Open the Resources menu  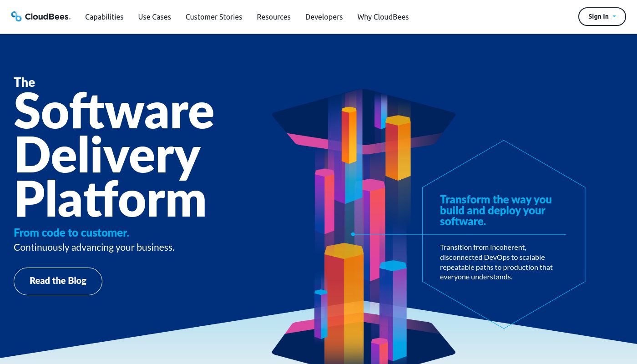pos(273,17)
